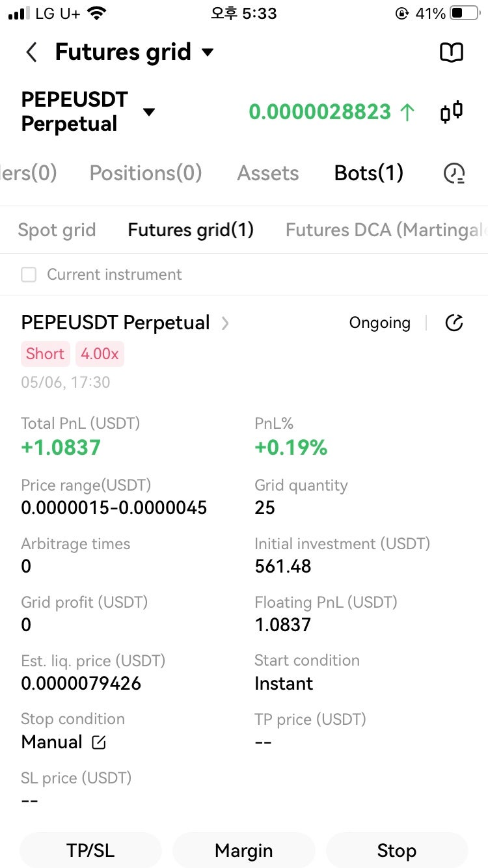Image resolution: width=488 pixels, height=868 pixels.
Task: Open the PEPEUSDT Perpetual pair dropdown
Action: pyautogui.click(x=149, y=112)
